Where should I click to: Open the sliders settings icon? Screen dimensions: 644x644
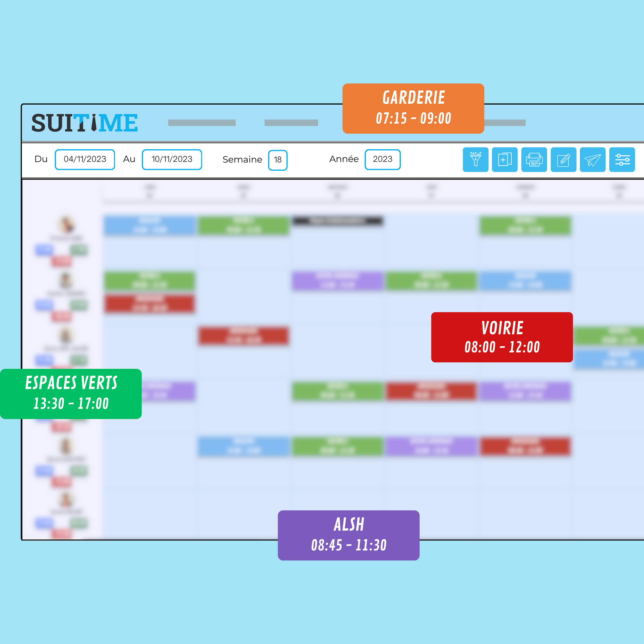click(x=622, y=160)
